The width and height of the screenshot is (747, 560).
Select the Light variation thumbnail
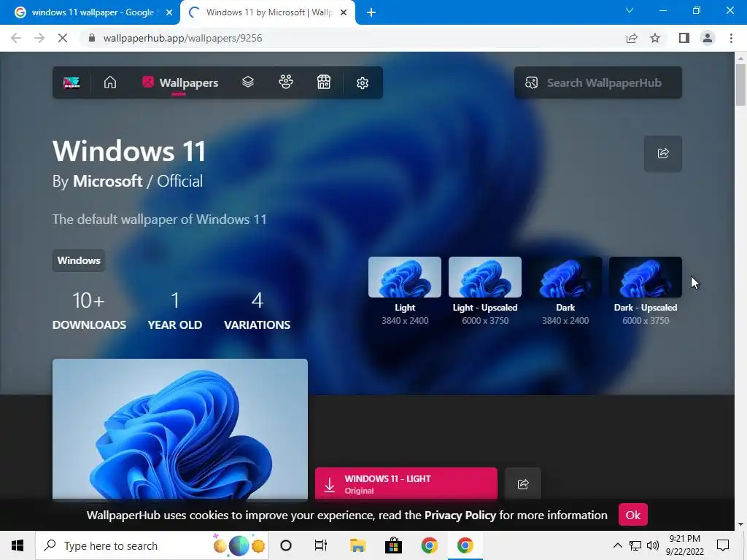pos(404,277)
